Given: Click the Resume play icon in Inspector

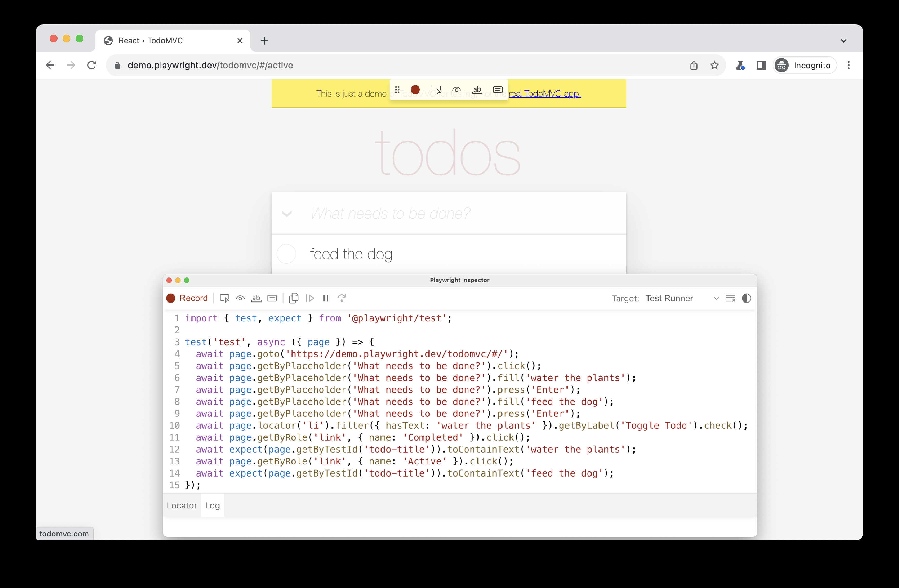Looking at the screenshot, I should [310, 298].
